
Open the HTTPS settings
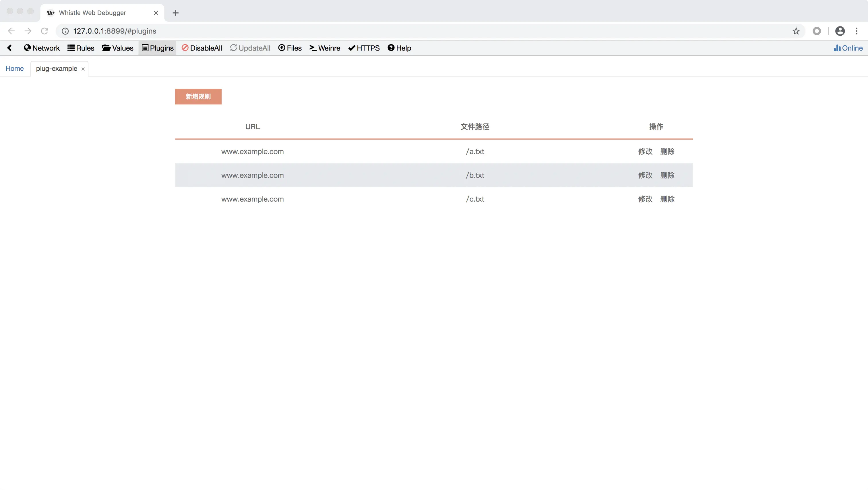[x=364, y=48]
